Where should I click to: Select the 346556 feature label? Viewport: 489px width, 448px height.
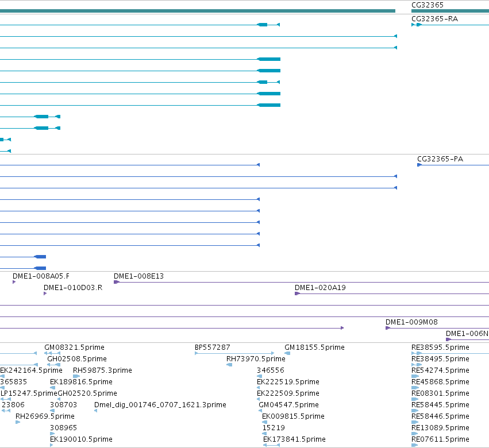point(271,370)
